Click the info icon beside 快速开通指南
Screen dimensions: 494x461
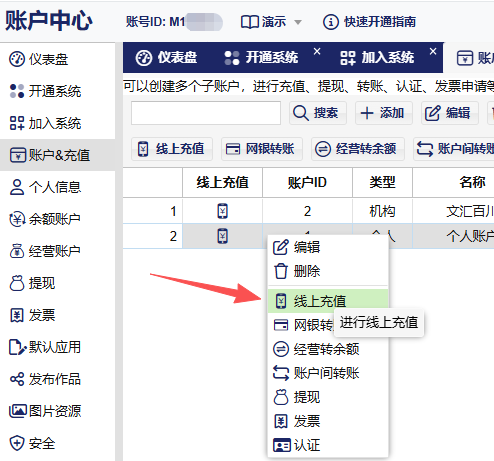click(x=331, y=22)
